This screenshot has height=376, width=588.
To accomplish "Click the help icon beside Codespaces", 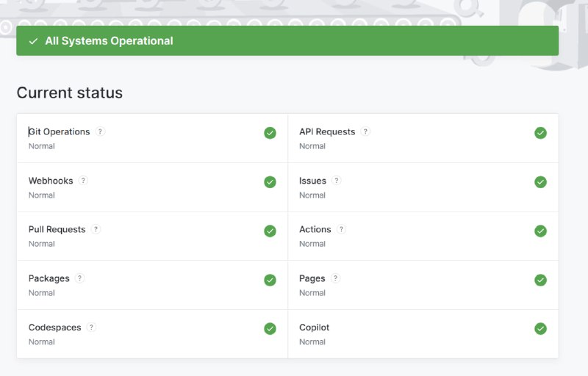I will pyautogui.click(x=91, y=328).
